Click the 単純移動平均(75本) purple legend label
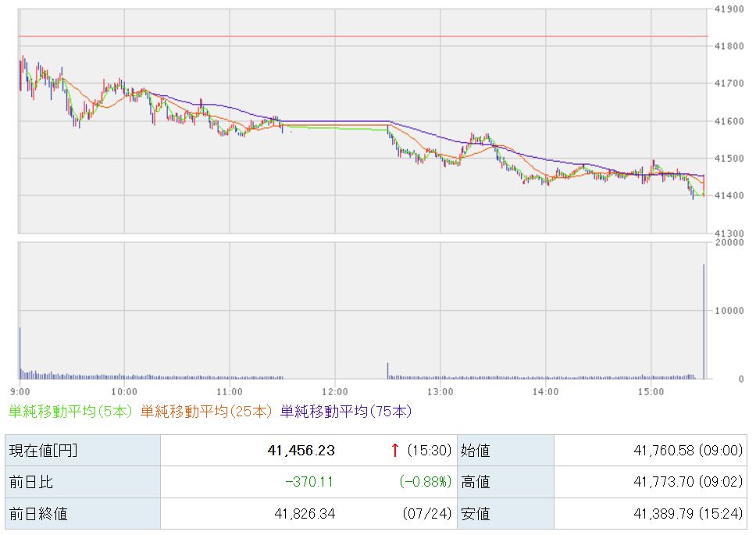756x535 pixels. pyautogui.click(x=346, y=411)
